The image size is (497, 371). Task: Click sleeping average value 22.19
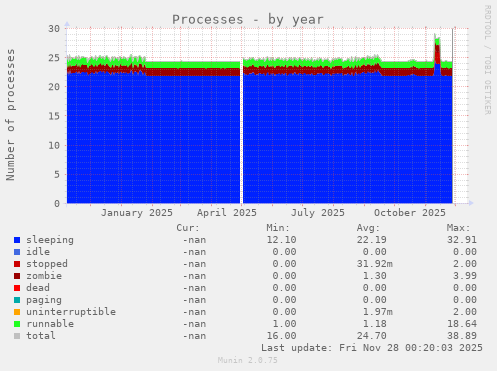click(x=372, y=240)
